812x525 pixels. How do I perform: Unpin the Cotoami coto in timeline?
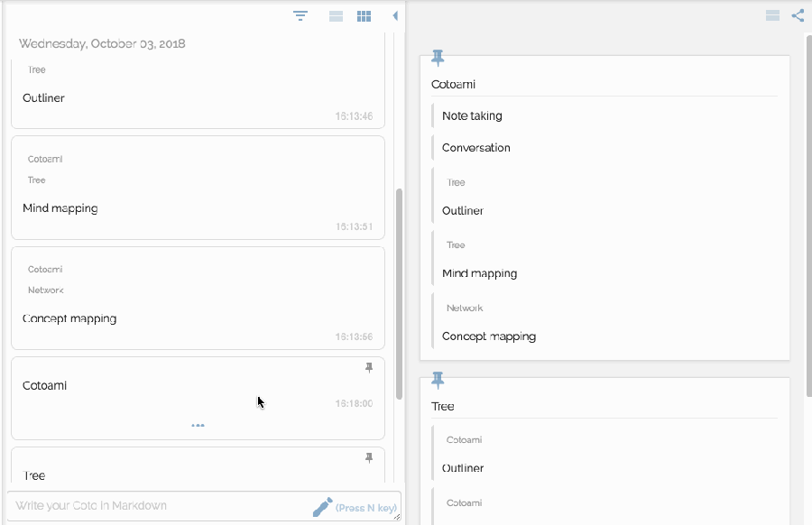click(368, 368)
